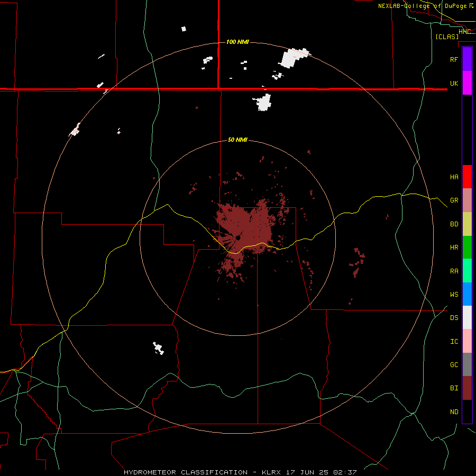Viewport: 476px width, 476px height.
Task: Click the purple RF color swatch in legend
Action: coord(467,59)
